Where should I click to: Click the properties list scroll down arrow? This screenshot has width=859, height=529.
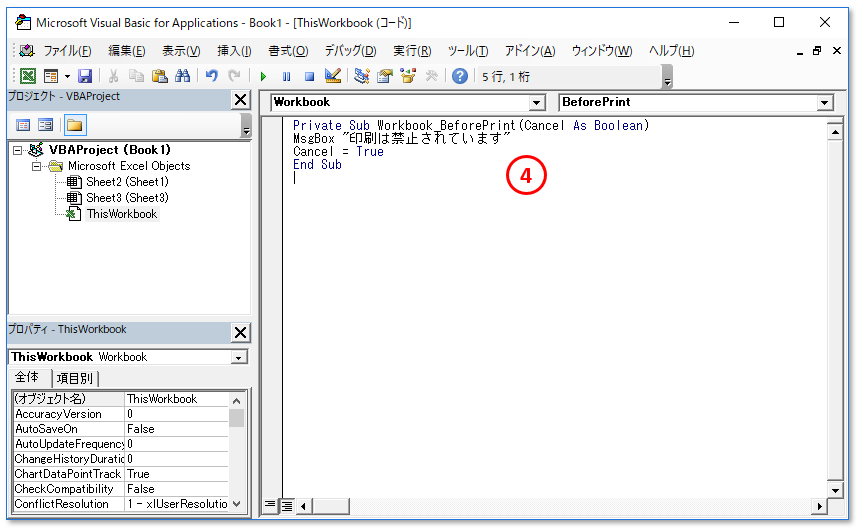(x=237, y=504)
